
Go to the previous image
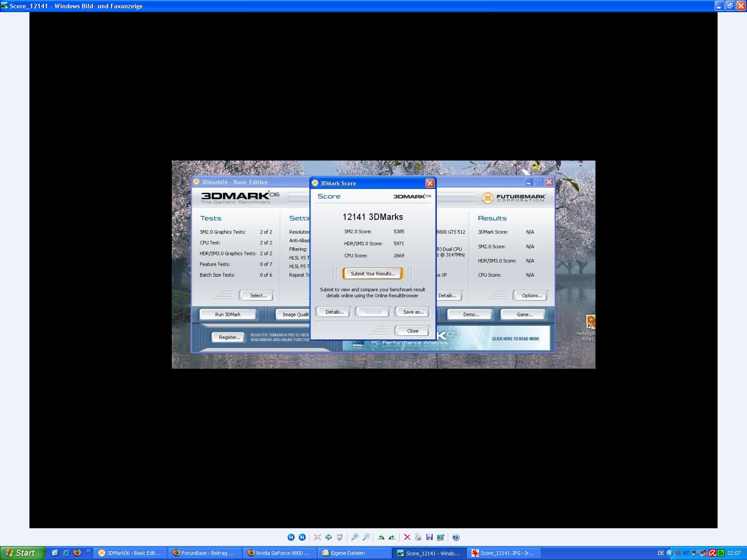point(291,537)
